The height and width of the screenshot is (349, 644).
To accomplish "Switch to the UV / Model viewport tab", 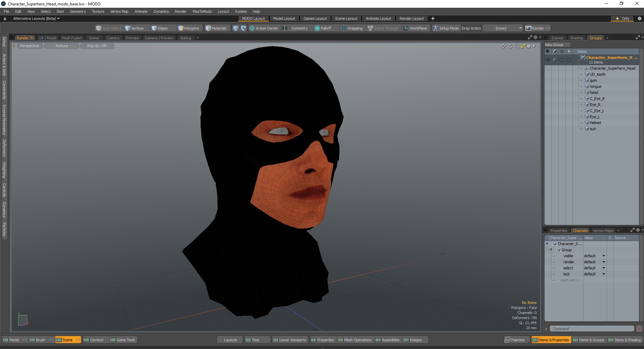I will [x=47, y=38].
